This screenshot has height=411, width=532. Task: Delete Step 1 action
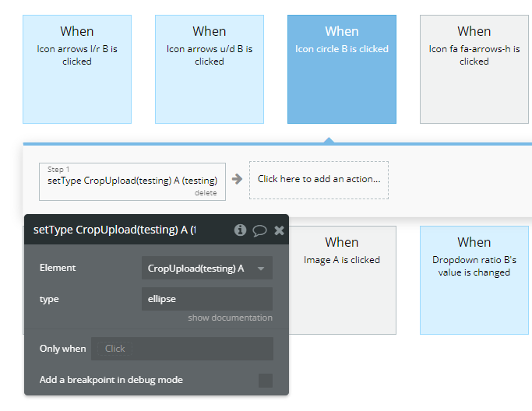(x=206, y=193)
